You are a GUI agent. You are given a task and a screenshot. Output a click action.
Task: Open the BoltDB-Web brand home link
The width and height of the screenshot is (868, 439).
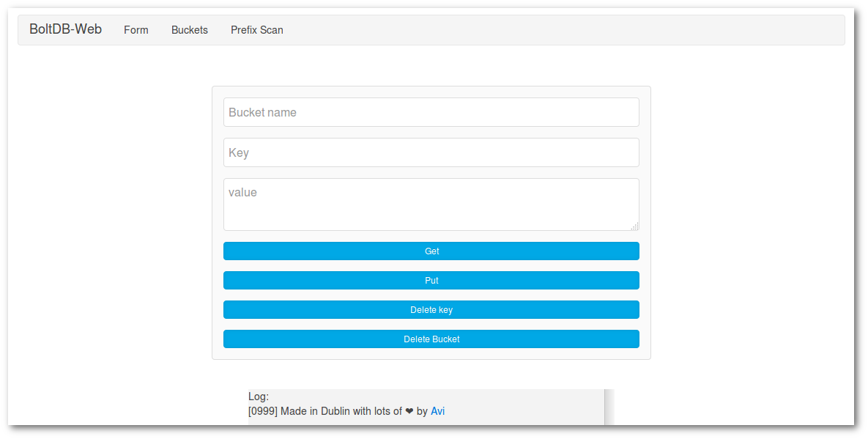tap(65, 29)
